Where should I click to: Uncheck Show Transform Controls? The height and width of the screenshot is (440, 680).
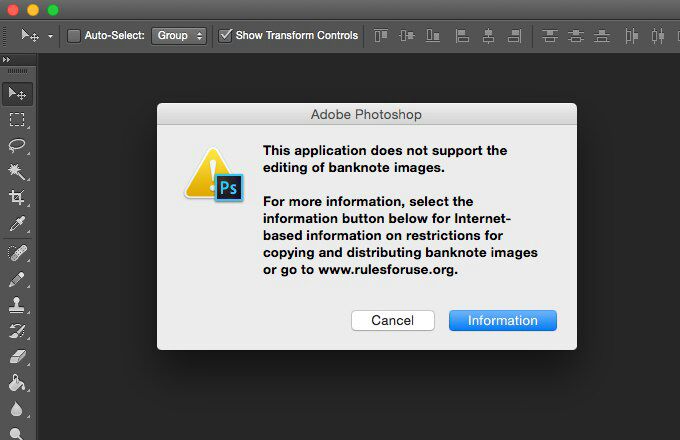click(x=226, y=35)
